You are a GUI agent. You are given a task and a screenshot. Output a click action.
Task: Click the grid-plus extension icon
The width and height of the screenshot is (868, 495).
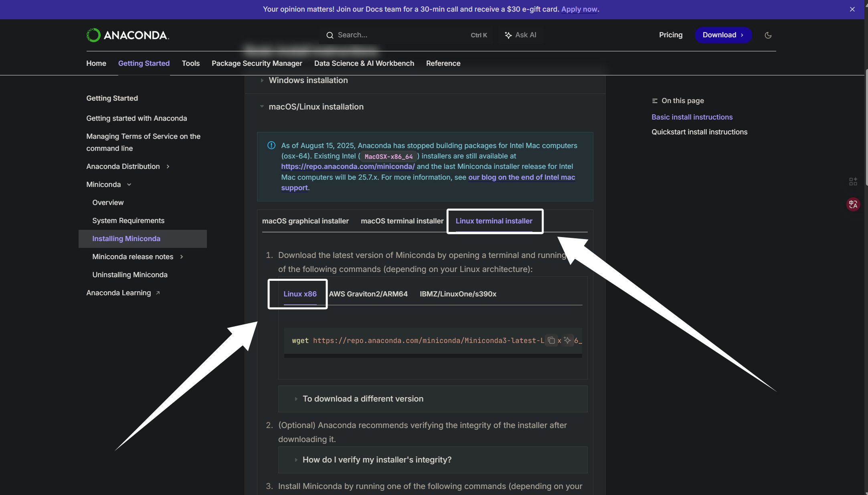853,182
